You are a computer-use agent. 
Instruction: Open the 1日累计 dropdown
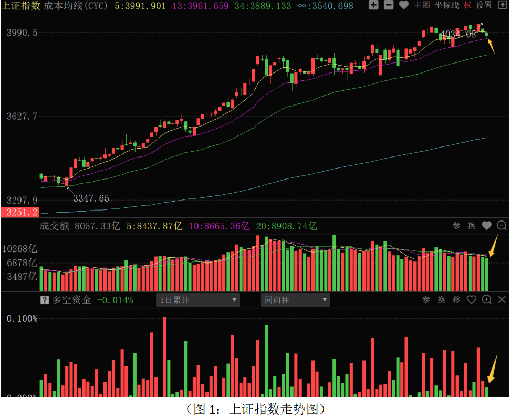198,300
